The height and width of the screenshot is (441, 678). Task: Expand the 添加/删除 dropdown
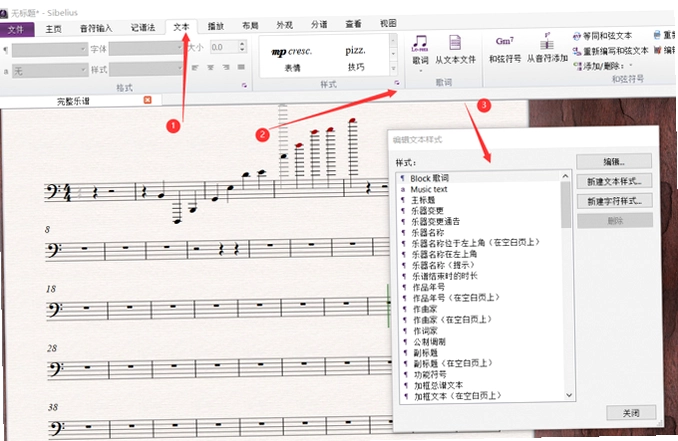630,66
